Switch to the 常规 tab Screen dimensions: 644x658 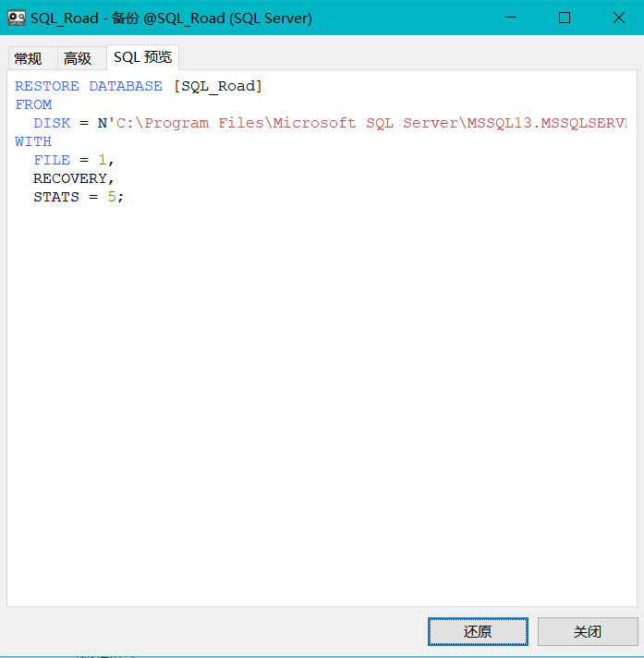pos(32,58)
